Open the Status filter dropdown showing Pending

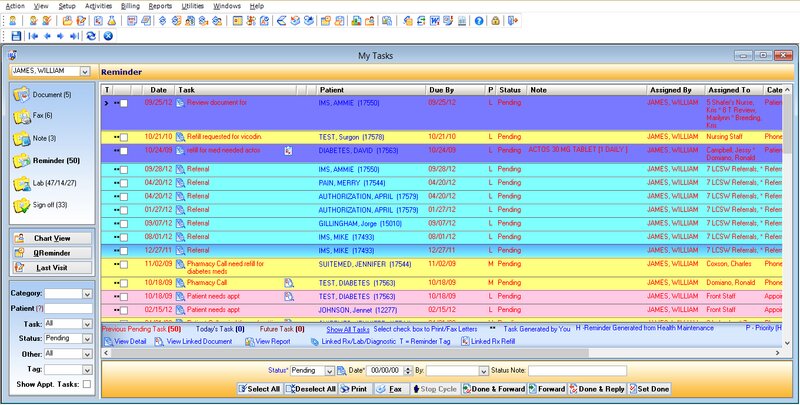tap(85, 340)
